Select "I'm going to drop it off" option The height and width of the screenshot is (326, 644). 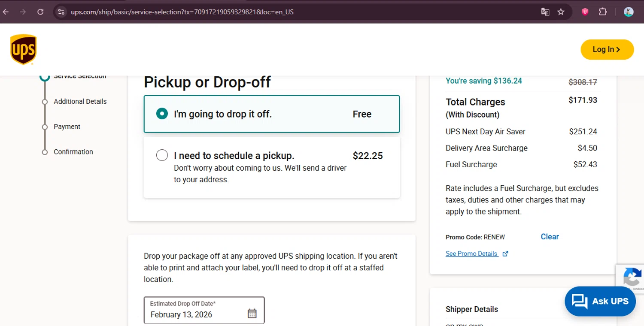pos(162,114)
